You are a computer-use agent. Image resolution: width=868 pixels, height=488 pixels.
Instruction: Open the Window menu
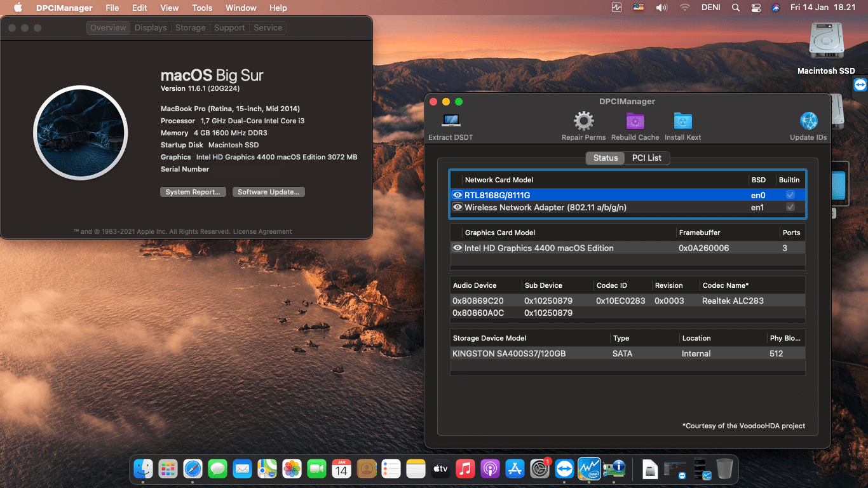241,8
